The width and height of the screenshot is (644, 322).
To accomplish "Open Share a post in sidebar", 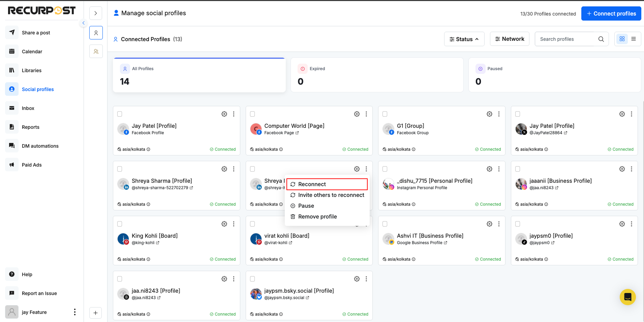I will (42, 33).
